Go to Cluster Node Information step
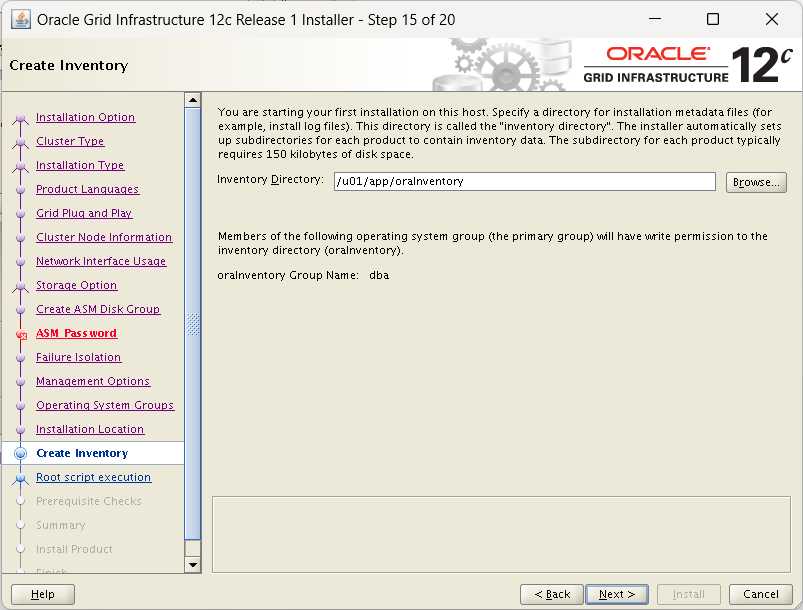The height and width of the screenshot is (610, 803). (104, 237)
